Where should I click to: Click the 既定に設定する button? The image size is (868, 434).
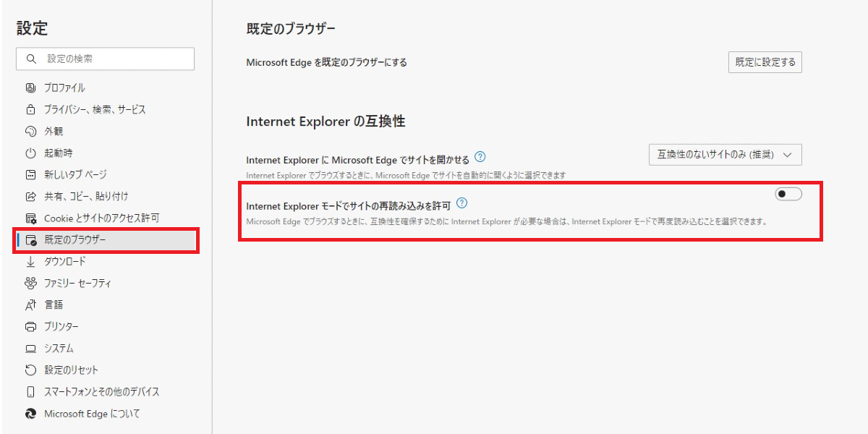coord(765,62)
